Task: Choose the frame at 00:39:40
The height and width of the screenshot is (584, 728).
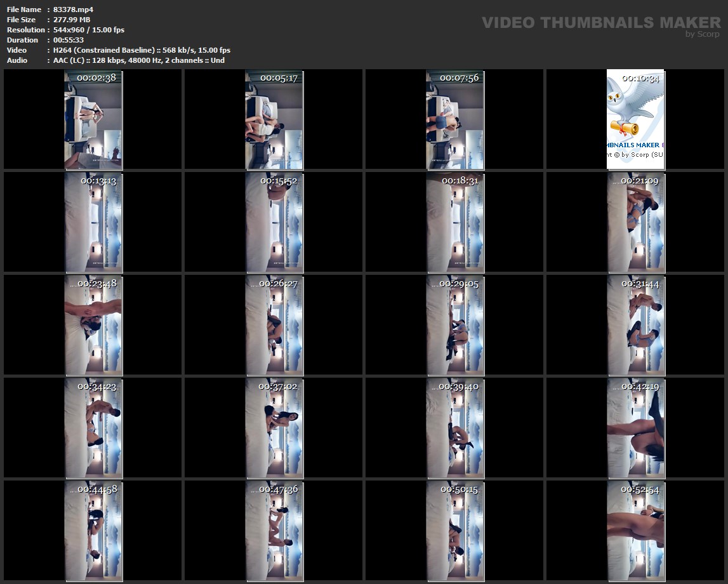Action: tap(455, 428)
